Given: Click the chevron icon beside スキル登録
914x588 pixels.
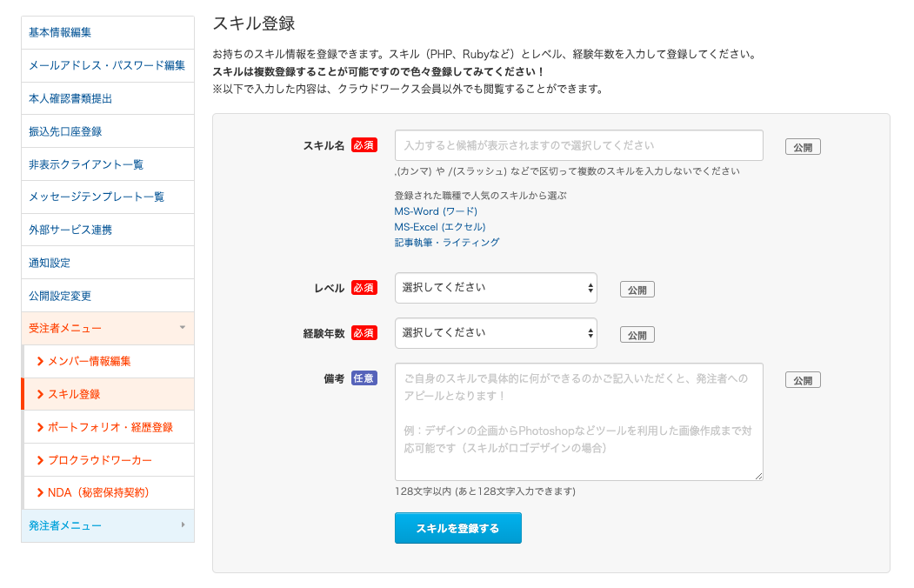Looking at the screenshot, I should click(40, 394).
